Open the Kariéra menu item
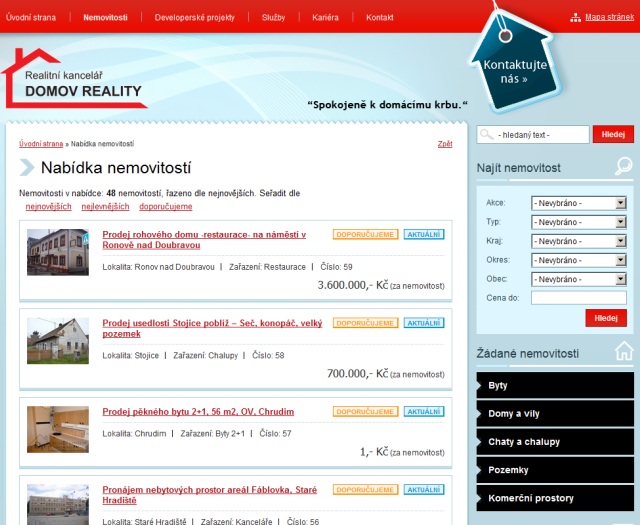This screenshot has height=525, width=640. (x=325, y=18)
